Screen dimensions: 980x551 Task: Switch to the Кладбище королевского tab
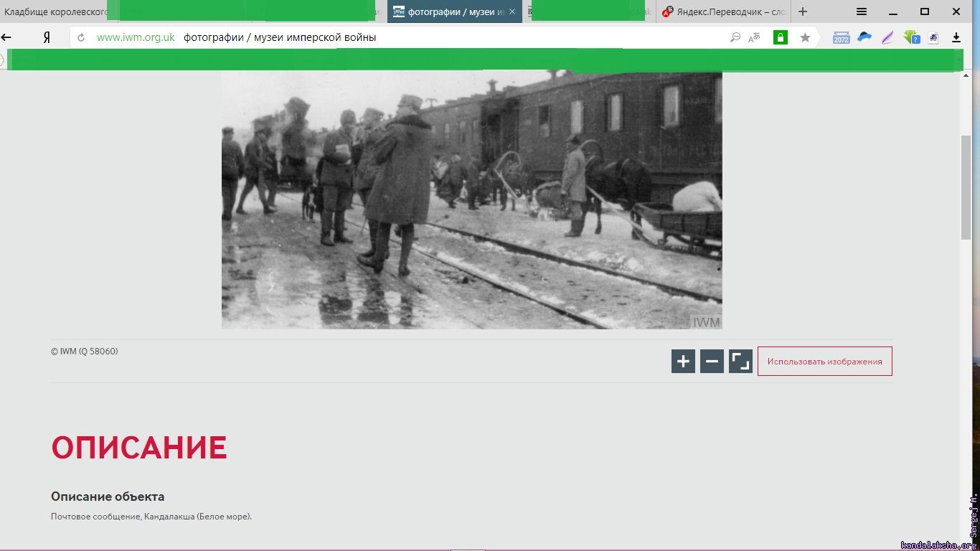point(54,11)
